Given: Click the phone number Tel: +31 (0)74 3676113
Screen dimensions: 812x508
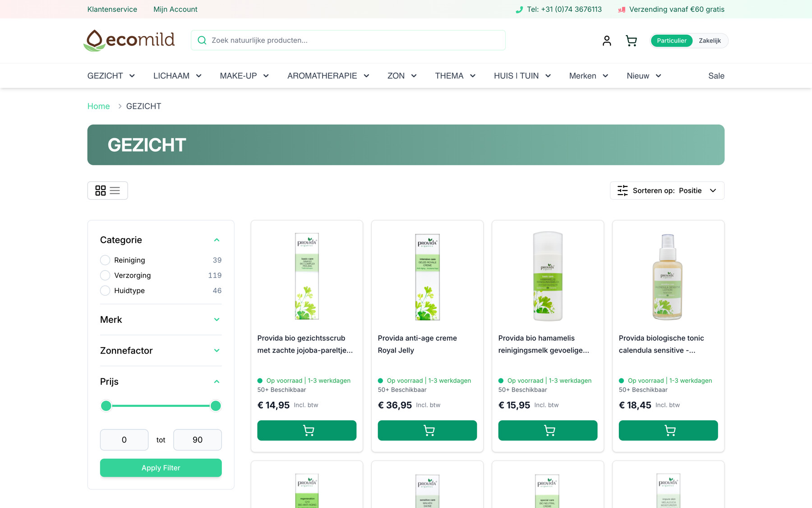Looking at the screenshot, I should (564, 9).
